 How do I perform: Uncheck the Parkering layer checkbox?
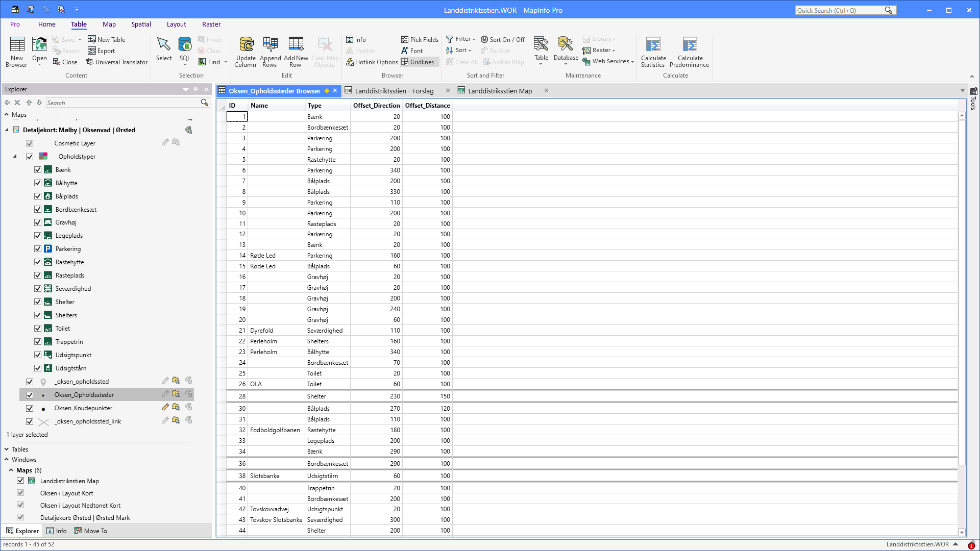tap(38, 249)
